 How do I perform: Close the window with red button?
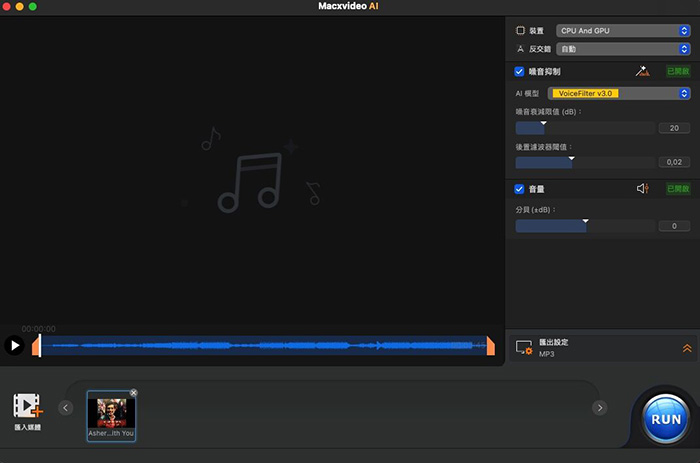click(7, 6)
